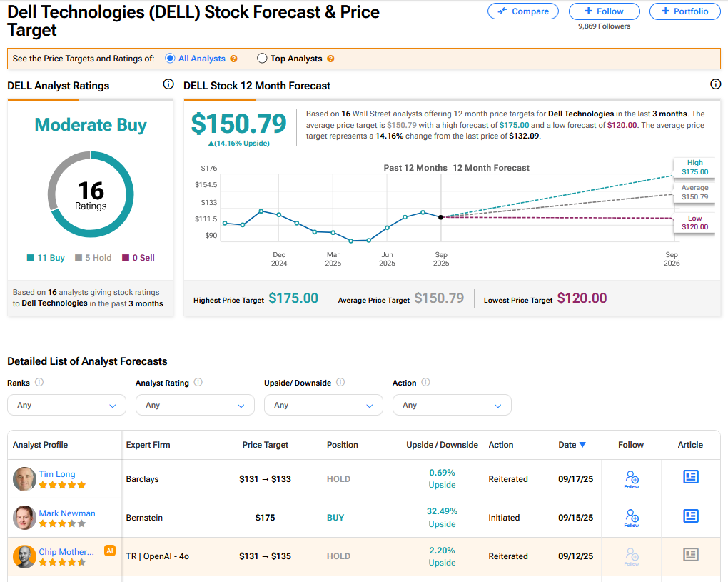This screenshot has height=582, width=728.
Task: Click the $131 → $133 price target
Action: 265,479
